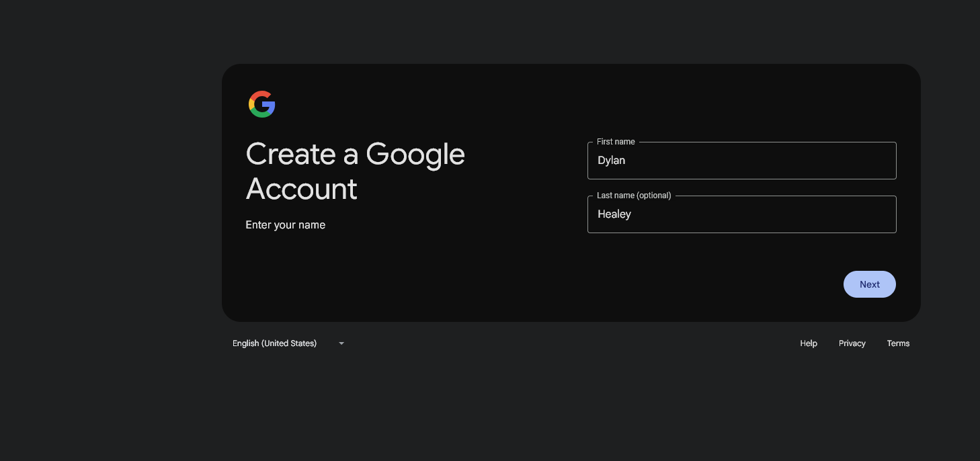Screen dimensions: 980x461
Task: Focus the First name input field
Action: click(x=741, y=161)
